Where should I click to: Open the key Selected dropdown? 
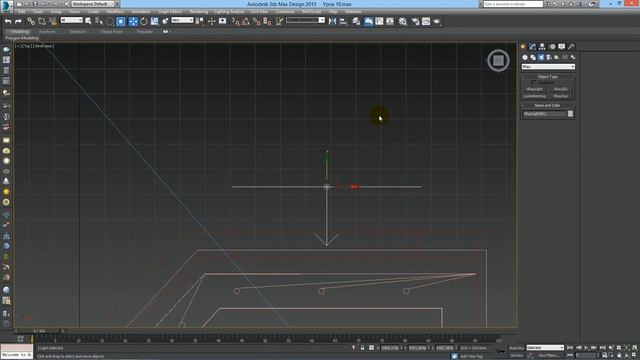pos(545,348)
